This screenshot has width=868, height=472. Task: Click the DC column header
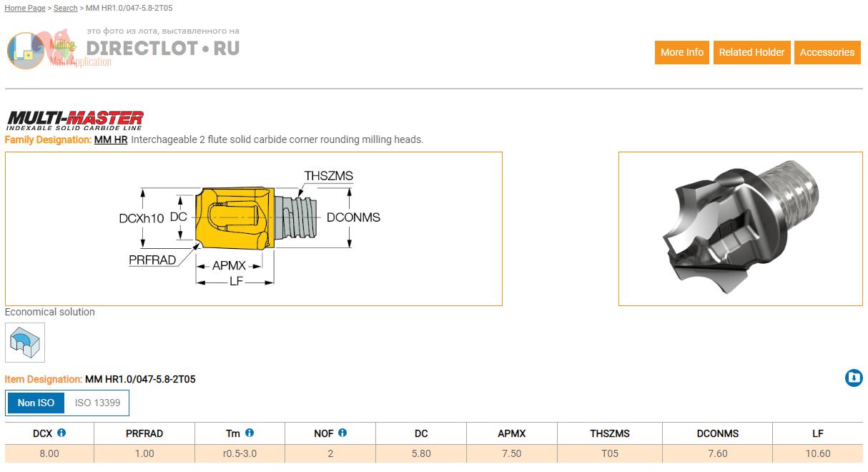421,433
